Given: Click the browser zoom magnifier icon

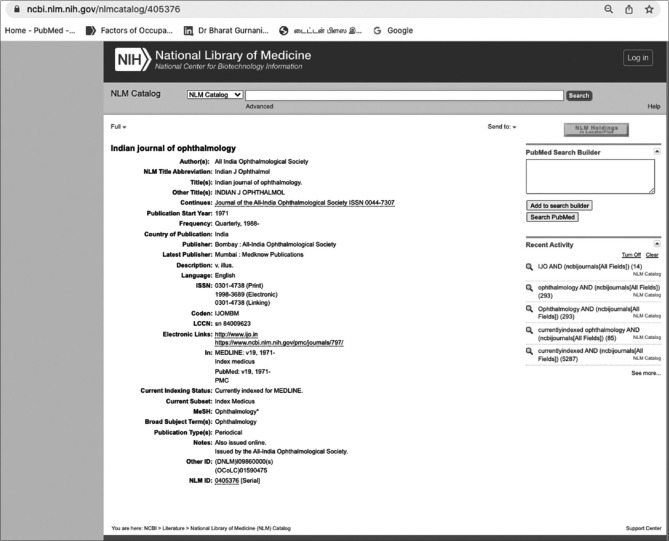Looking at the screenshot, I should tap(608, 9).
